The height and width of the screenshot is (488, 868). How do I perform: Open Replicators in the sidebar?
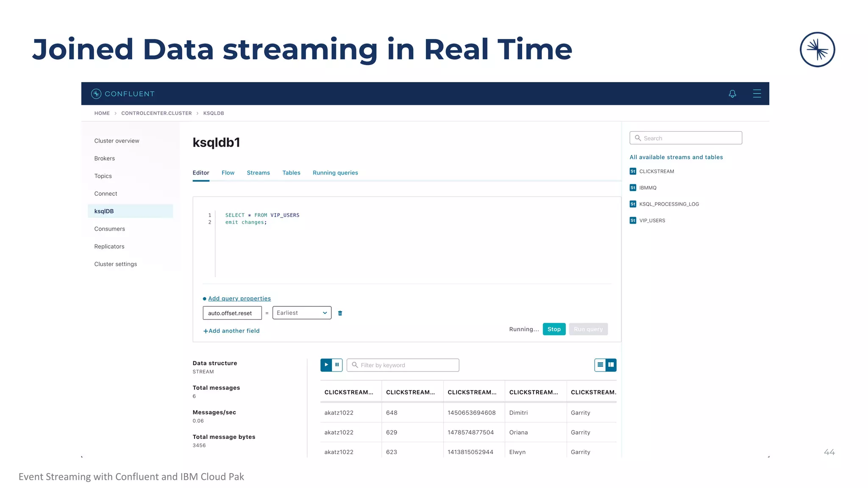(109, 247)
